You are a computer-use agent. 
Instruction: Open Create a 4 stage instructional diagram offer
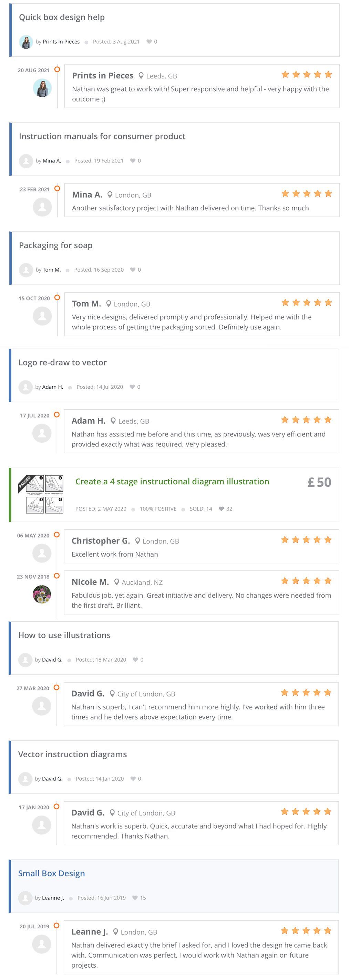click(x=172, y=482)
